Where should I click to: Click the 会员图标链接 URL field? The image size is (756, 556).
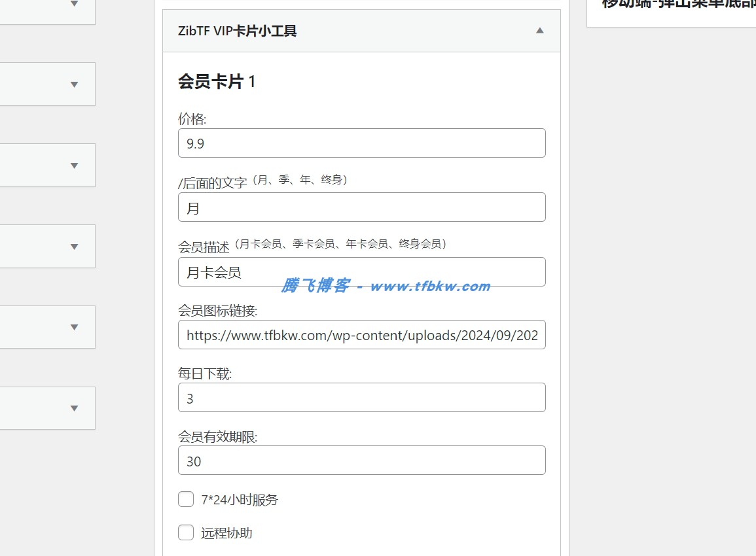click(362, 335)
